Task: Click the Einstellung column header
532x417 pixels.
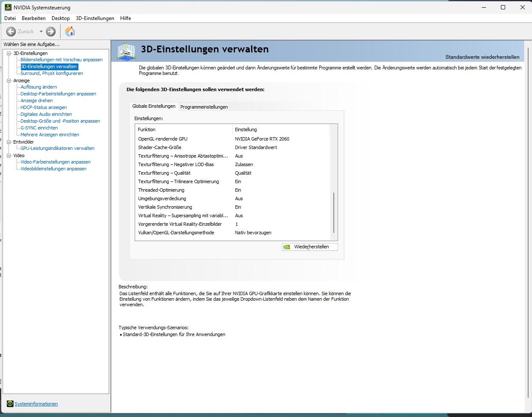Action: pos(281,129)
